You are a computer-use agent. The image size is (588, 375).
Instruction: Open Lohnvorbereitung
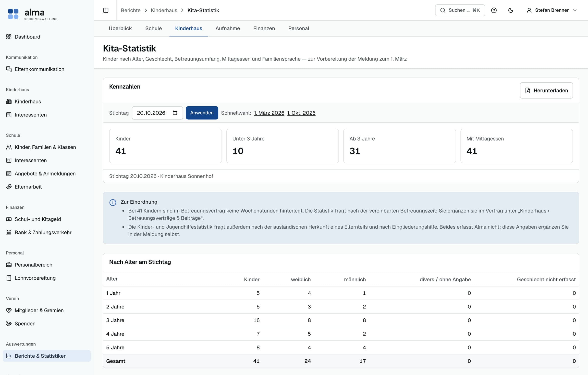pyautogui.click(x=47, y=278)
